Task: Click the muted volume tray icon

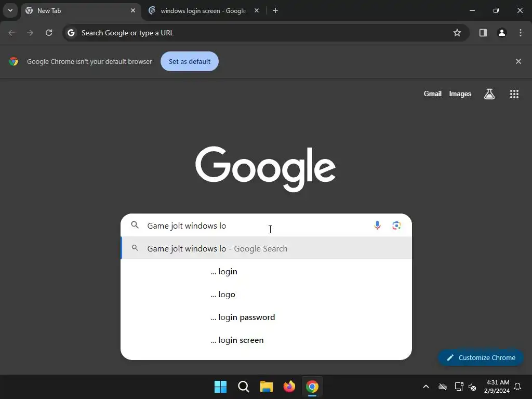Action: [x=472, y=387]
